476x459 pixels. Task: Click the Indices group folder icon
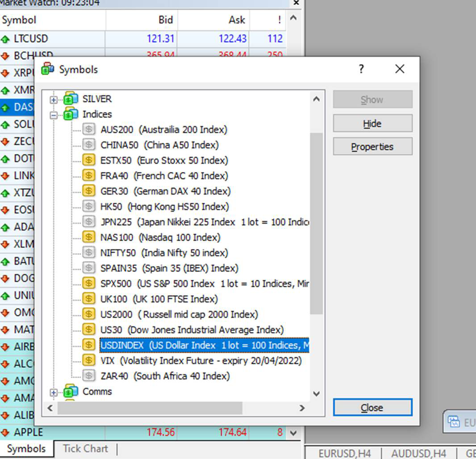coord(71,114)
